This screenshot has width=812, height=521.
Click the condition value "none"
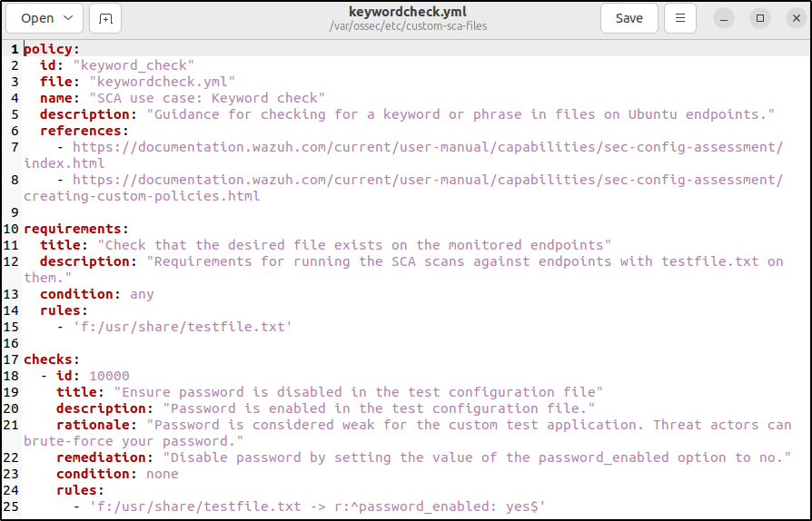click(163, 474)
